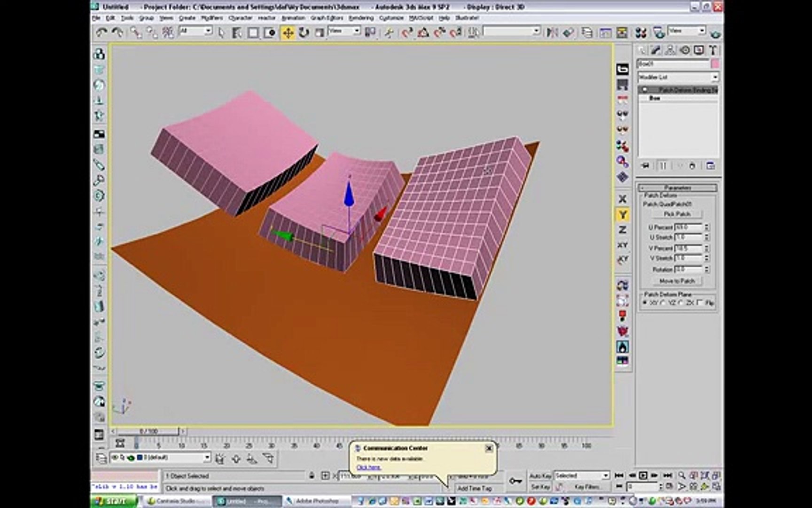This screenshot has height=508, width=812.
Task: Click the Move to Patch button
Action: (x=677, y=281)
